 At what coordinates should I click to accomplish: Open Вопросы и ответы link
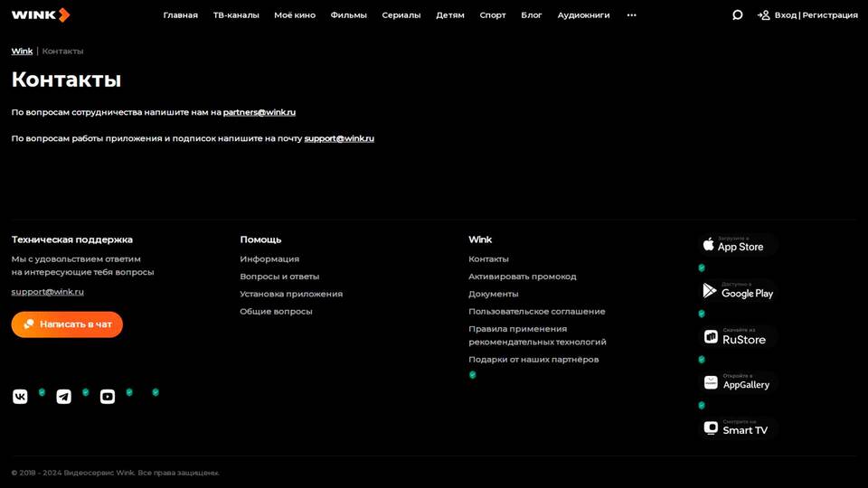click(279, 277)
